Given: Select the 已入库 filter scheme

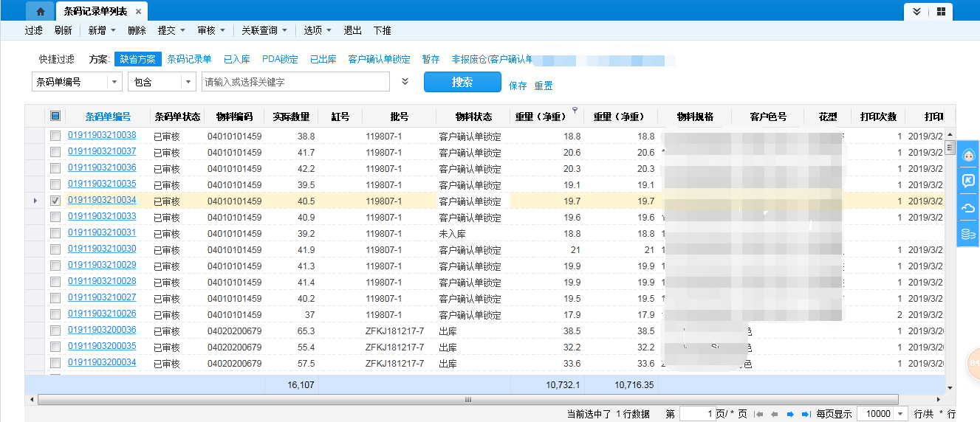Looking at the screenshot, I should click(x=236, y=59).
